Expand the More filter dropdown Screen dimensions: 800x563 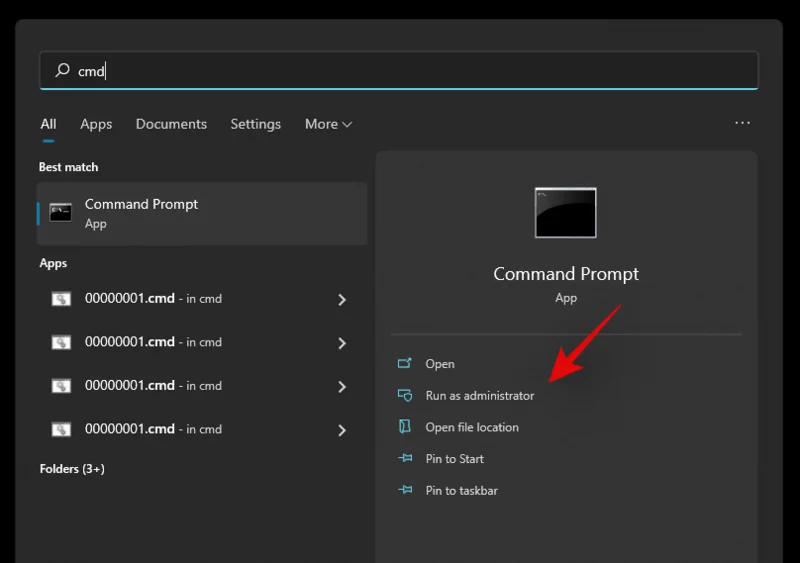pyautogui.click(x=328, y=124)
